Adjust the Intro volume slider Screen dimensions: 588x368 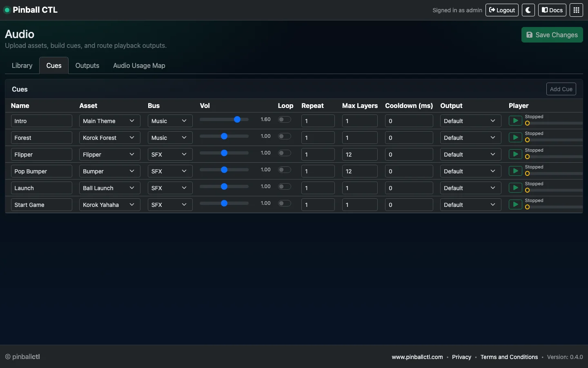click(x=237, y=119)
